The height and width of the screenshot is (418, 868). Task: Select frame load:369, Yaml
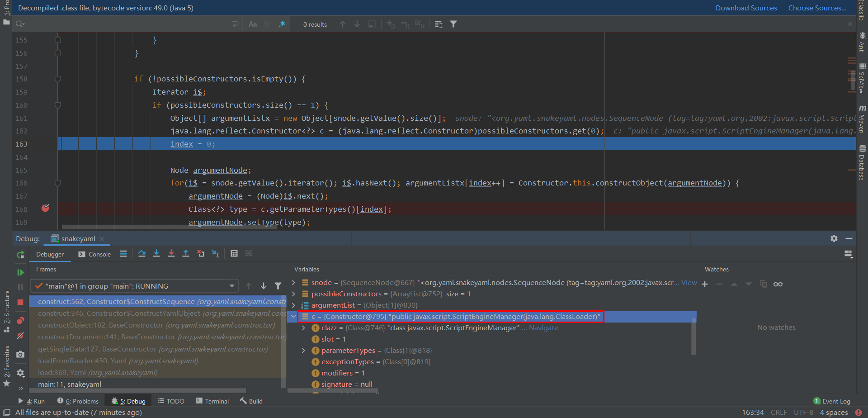tap(157, 372)
